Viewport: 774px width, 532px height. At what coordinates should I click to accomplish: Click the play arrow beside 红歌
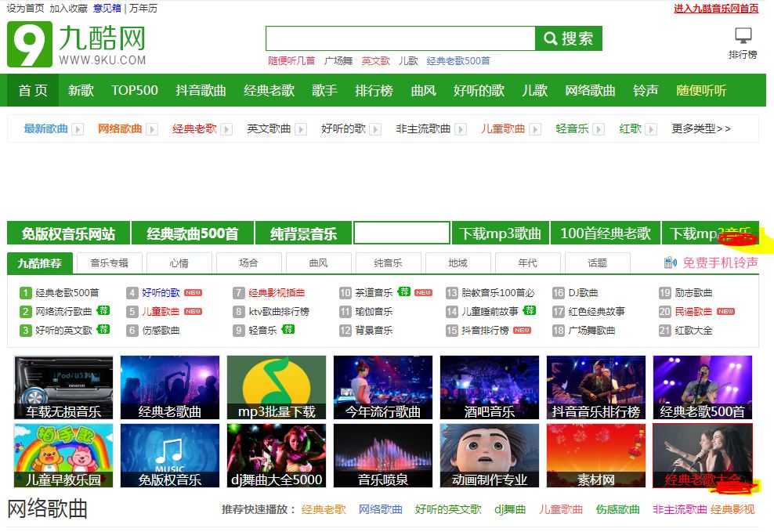pyautogui.click(x=652, y=129)
